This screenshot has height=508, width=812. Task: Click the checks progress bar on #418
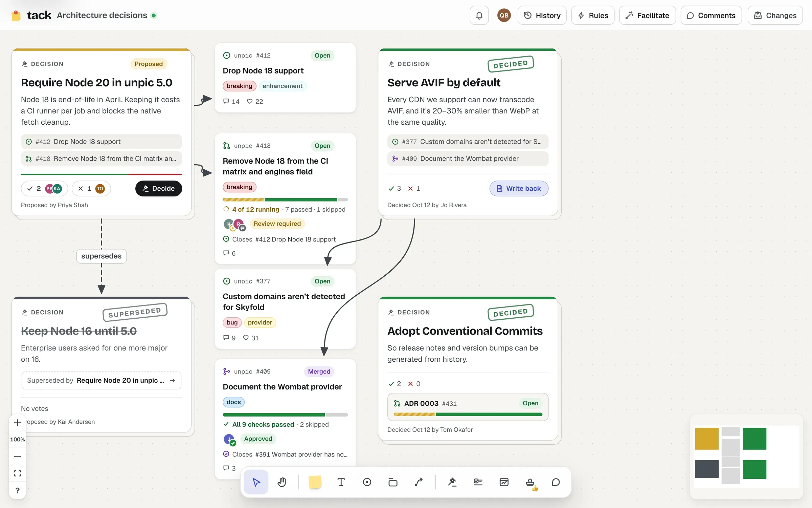point(285,200)
